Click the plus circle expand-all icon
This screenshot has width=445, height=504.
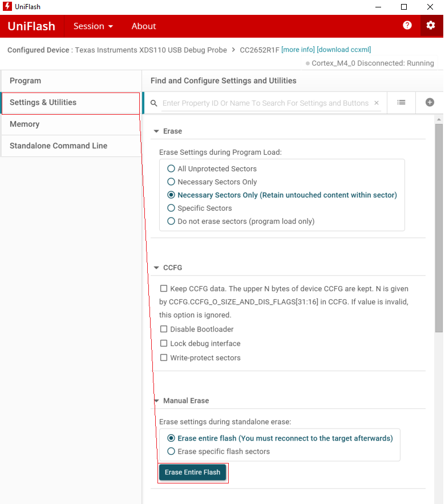tap(430, 103)
